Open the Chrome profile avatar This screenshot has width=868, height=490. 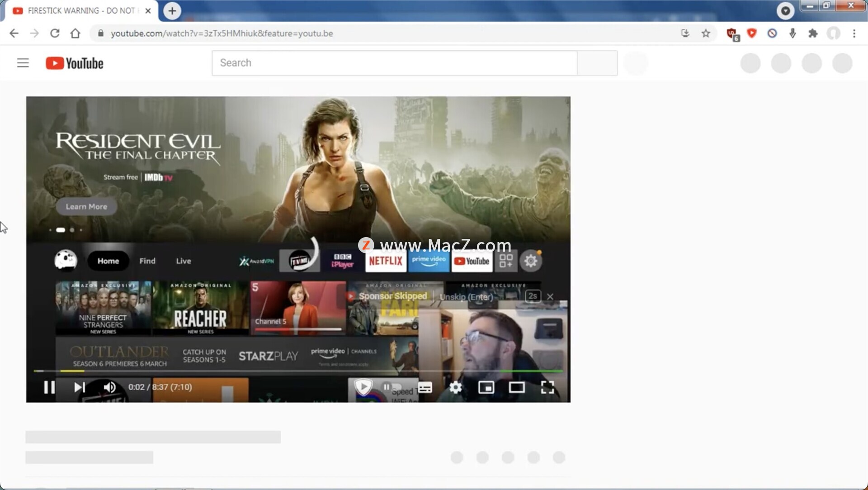point(834,33)
